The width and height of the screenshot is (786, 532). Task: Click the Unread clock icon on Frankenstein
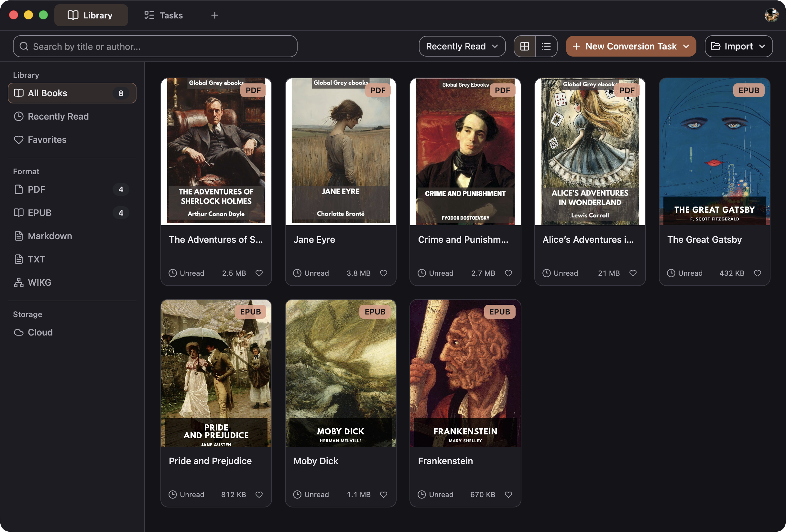point(422,495)
